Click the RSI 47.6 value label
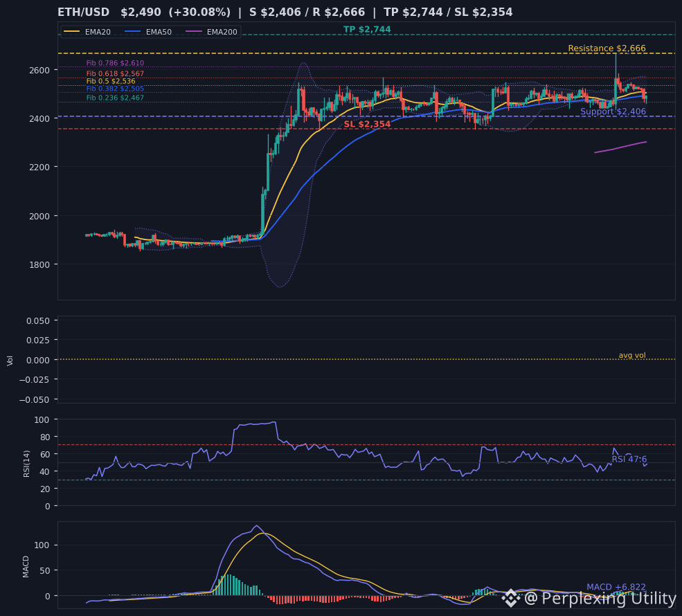The height and width of the screenshot is (616, 682). point(629,460)
